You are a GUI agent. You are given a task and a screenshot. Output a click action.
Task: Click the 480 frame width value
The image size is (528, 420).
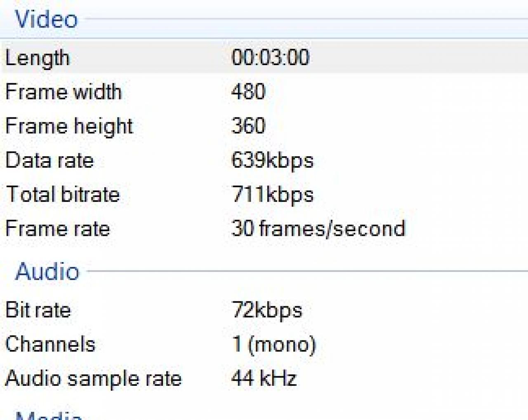pyautogui.click(x=248, y=92)
